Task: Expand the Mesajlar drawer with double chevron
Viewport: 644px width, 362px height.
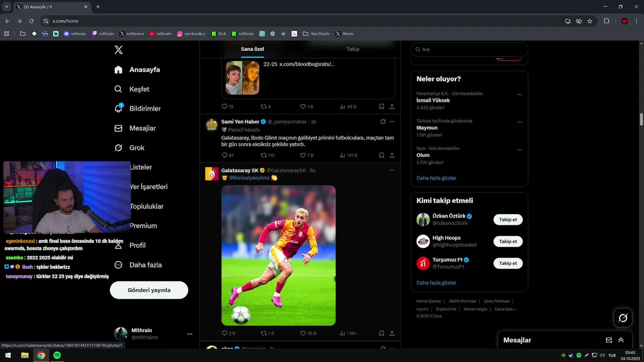Action: pyautogui.click(x=621, y=340)
